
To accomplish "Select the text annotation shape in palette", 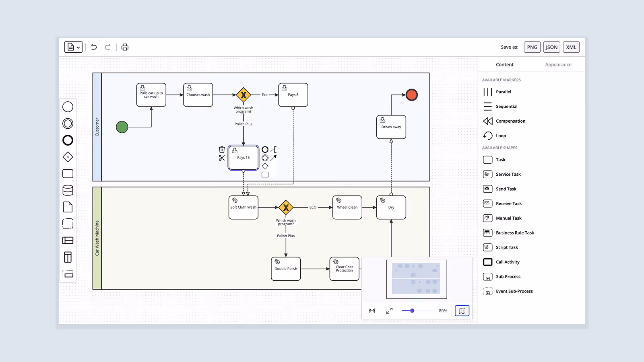I will (x=68, y=274).
